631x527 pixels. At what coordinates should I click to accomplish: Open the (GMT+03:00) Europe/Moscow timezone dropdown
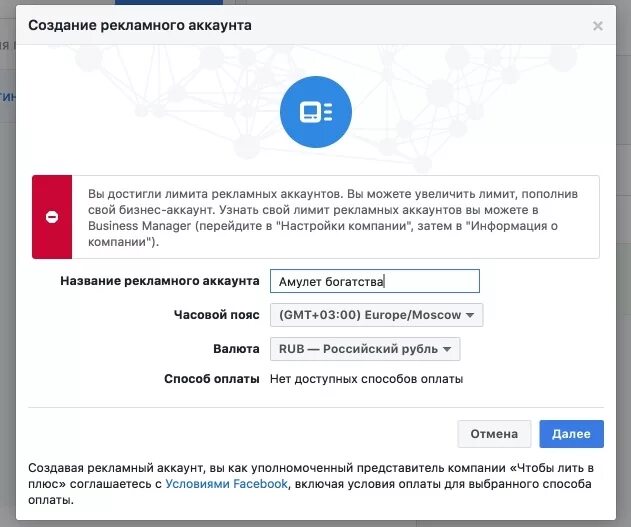376,315
